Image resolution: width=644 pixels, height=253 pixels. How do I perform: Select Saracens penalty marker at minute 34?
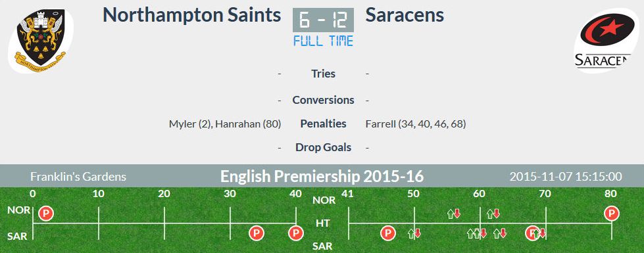pyautogui.click(x=257, y=233)
